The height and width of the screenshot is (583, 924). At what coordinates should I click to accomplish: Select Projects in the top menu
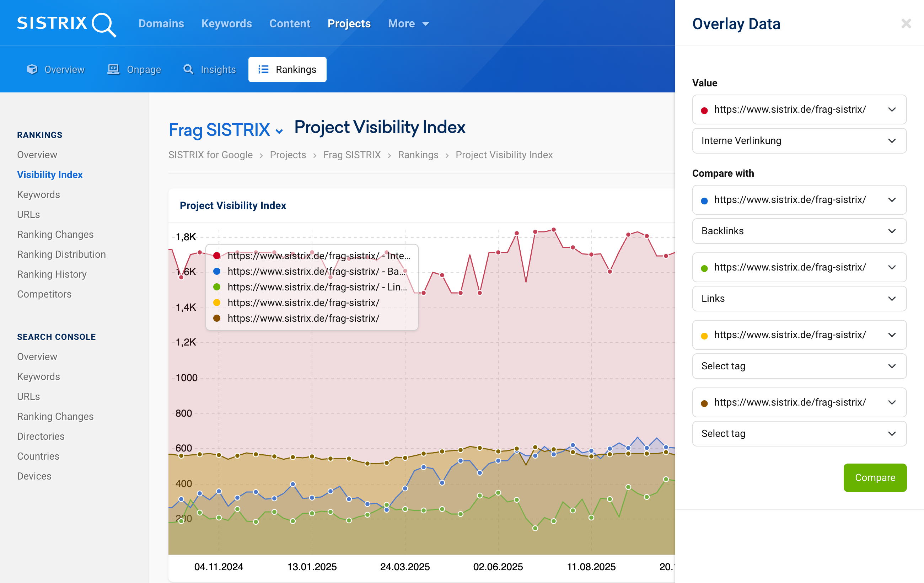tap(349, 23)
